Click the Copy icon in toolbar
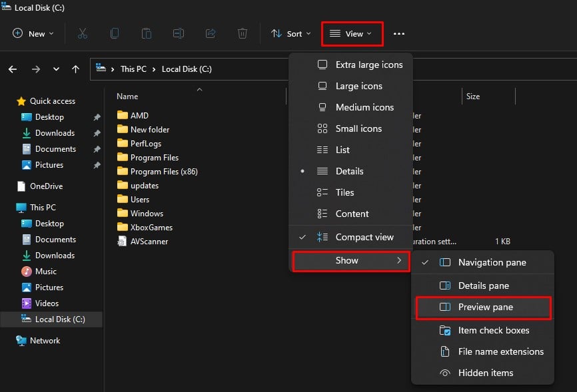Screen dimensions: 577x392 (115, 33)
